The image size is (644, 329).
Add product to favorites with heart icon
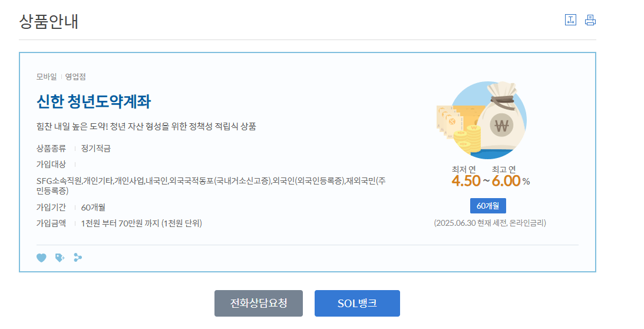coord(41,258)
